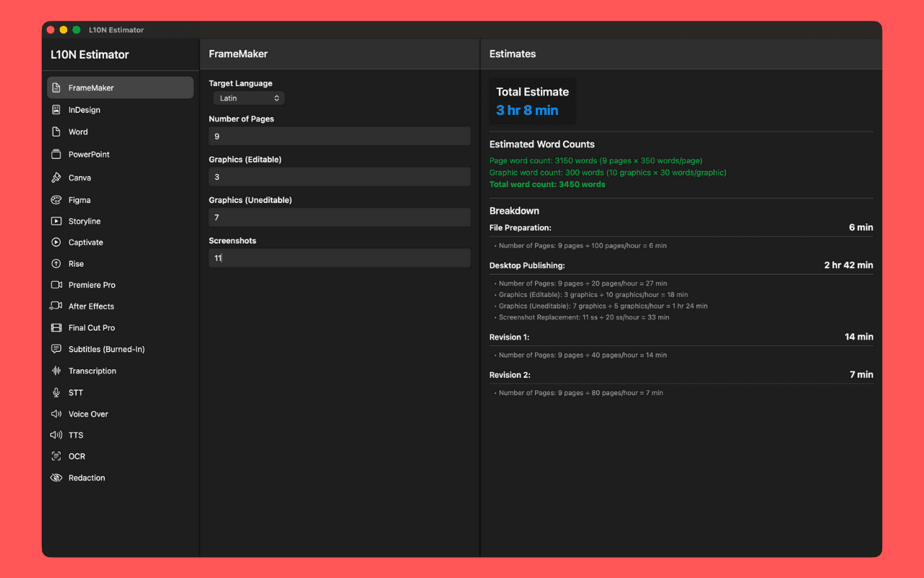Click the Number of Pages field
Image resolution: width=924 pixels, height=578 pixels.
point(339,136)
